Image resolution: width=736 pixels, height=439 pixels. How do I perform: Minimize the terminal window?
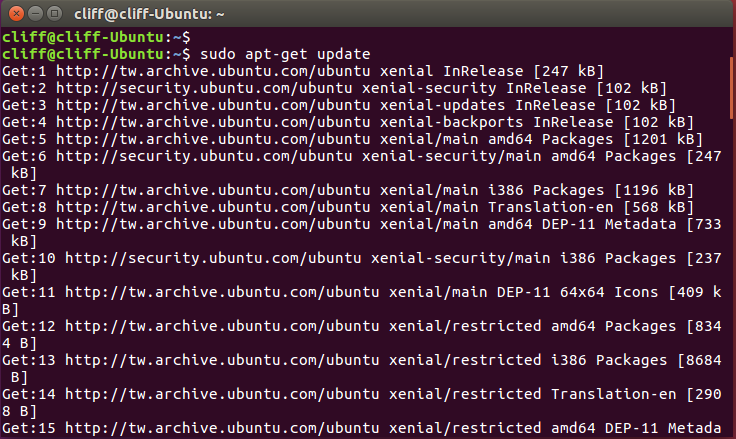click(36, 14)
